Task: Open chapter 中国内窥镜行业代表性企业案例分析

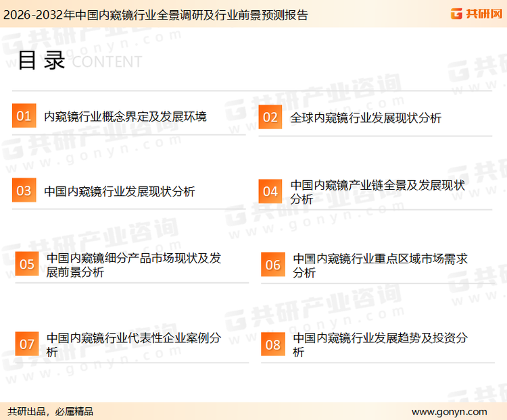Action: coord(134,345)
